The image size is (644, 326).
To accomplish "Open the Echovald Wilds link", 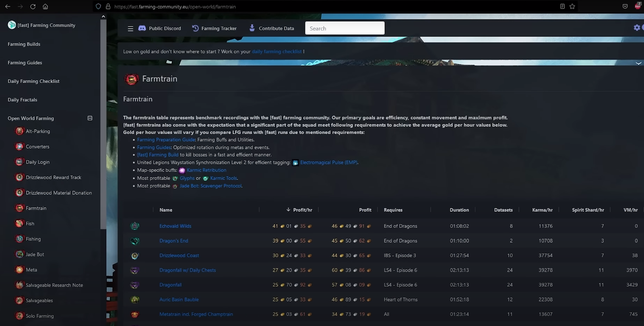I will point(175,226).
